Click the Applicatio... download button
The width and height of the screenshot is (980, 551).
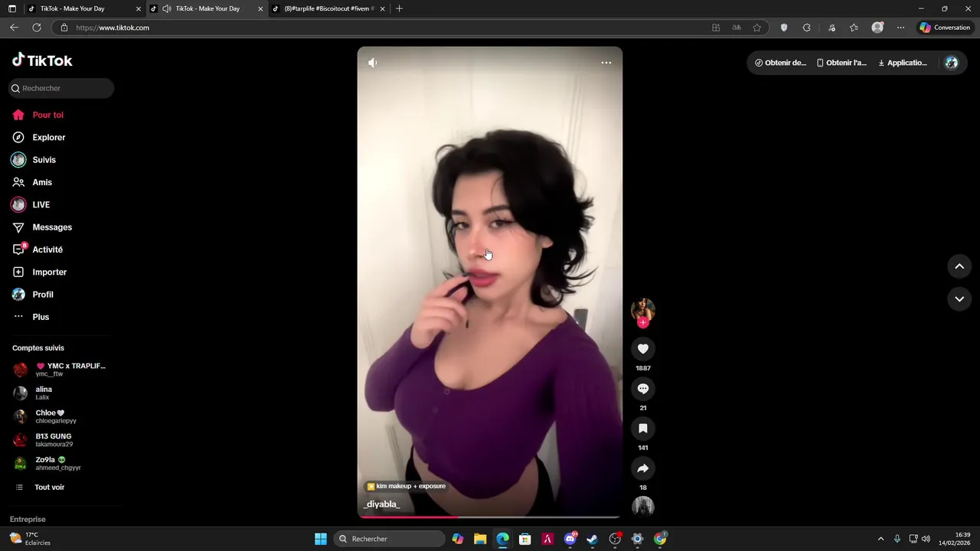tap(903, 63)
